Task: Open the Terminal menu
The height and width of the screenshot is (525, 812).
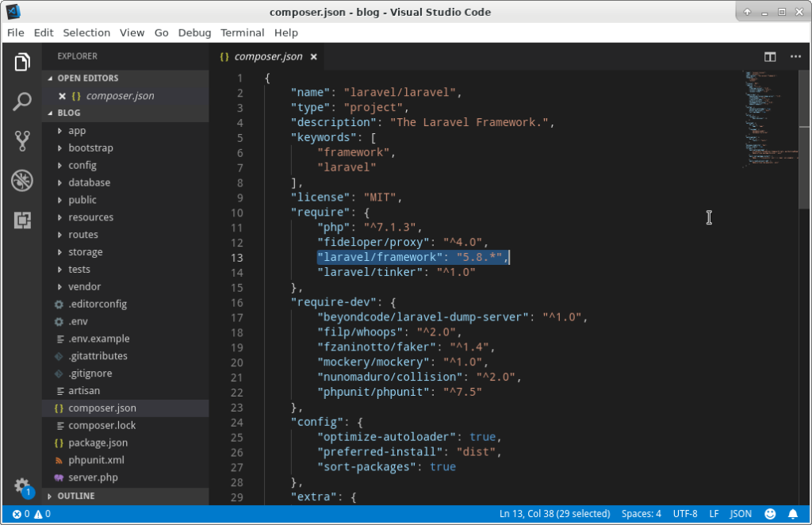Action: [x=243, y=33]
